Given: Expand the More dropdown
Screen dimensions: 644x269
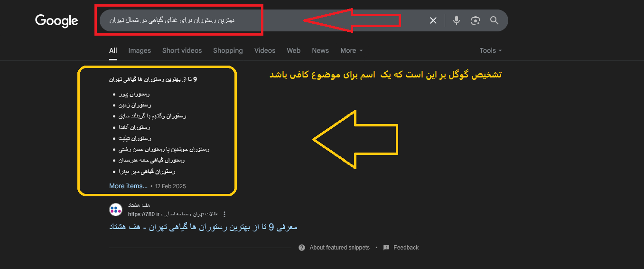Looking at the screenshot, I should pos(351,50).
